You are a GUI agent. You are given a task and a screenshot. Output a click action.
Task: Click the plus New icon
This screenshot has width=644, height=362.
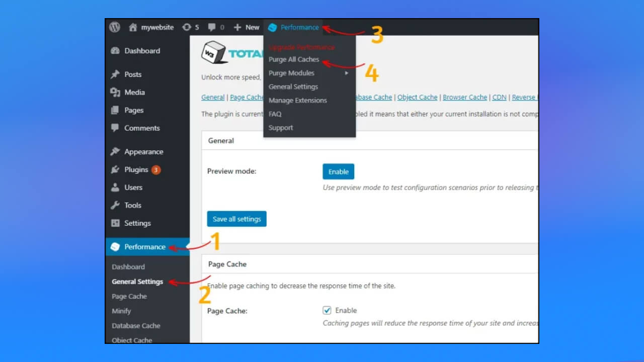point(237,27)
